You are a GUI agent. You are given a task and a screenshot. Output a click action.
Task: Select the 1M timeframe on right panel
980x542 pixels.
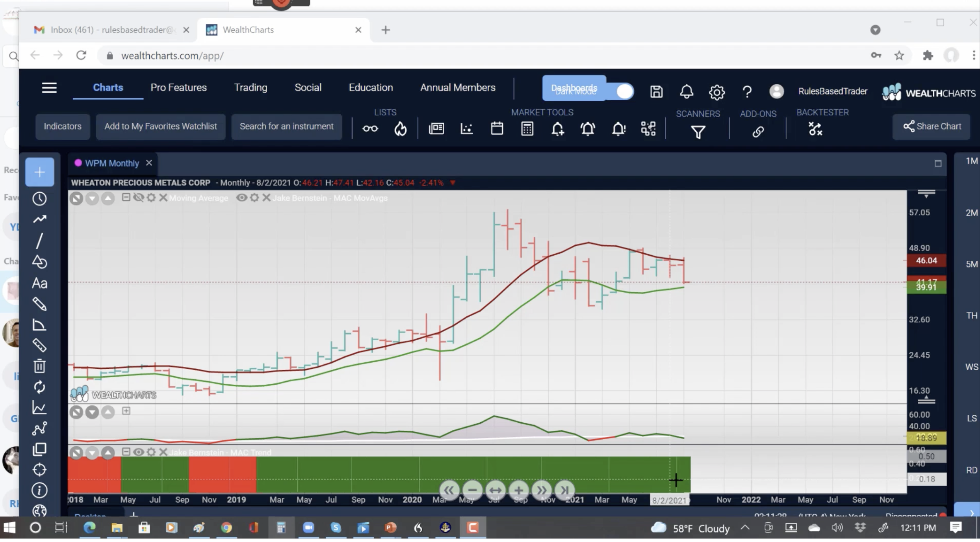point(972,161)
